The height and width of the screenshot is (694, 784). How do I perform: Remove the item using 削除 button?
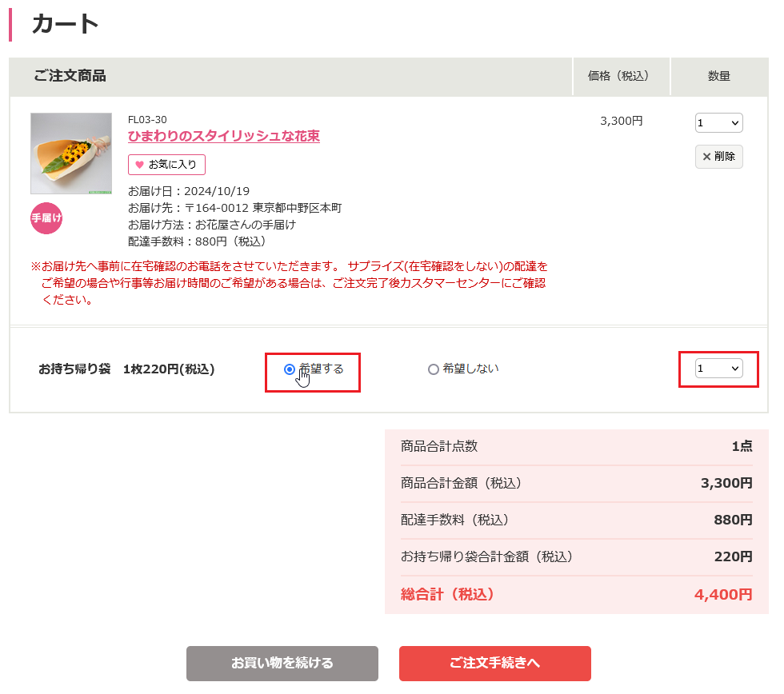tap(718, 157)
